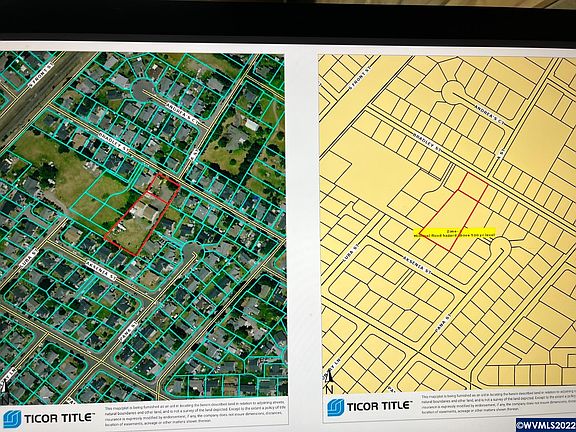Viewport: 576px width, 432px height.
Task: Click the north arrow on the yellow map
Action: pos(329,383)
